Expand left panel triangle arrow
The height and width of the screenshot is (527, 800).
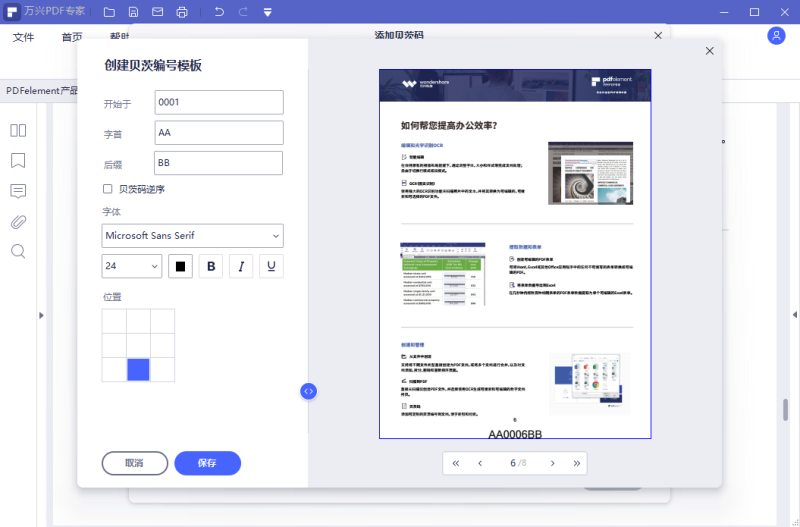(x=41, y=315)
